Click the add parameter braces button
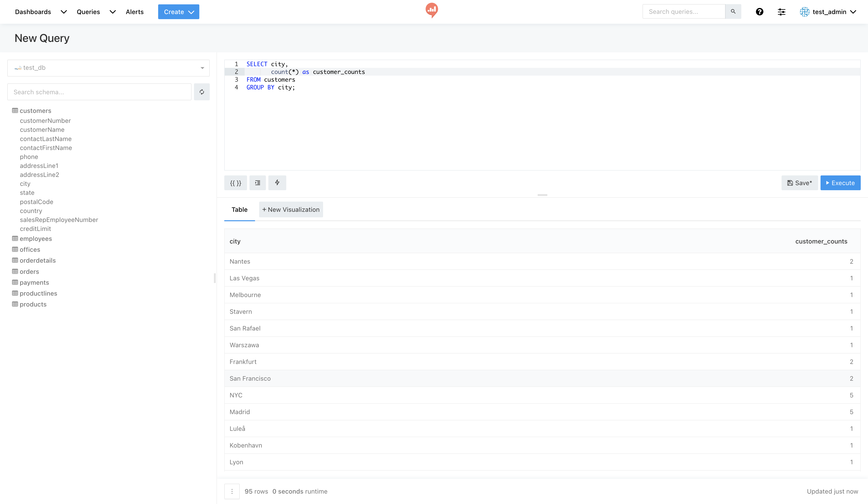The width and height of the screenshot is (868, 504). 236,183
